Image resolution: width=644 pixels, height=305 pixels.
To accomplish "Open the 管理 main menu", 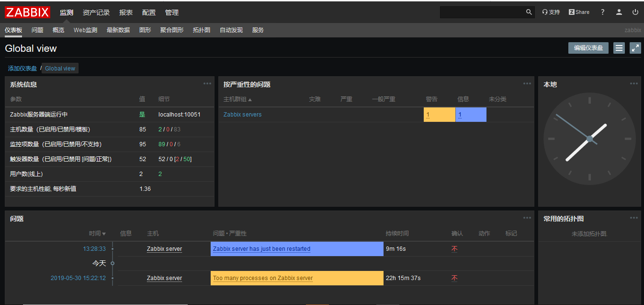I will [172, 12].
